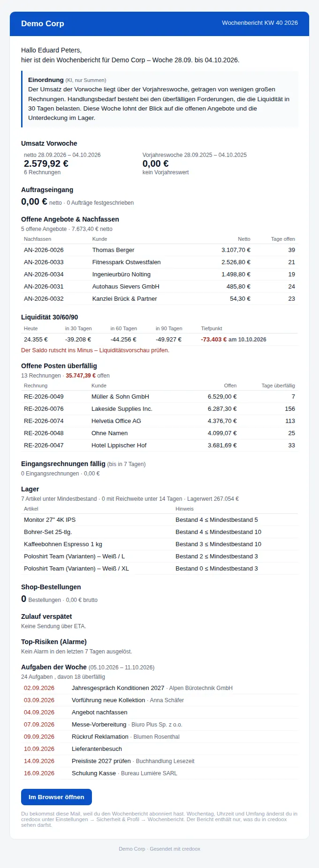Click stock item Bohrer-Set 25-tlg.

pos(48,532)
